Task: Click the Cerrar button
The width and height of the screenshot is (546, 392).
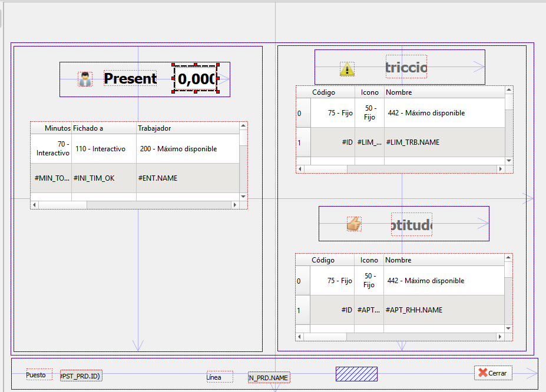Action: pyautogui.click(x=493, y=373)
